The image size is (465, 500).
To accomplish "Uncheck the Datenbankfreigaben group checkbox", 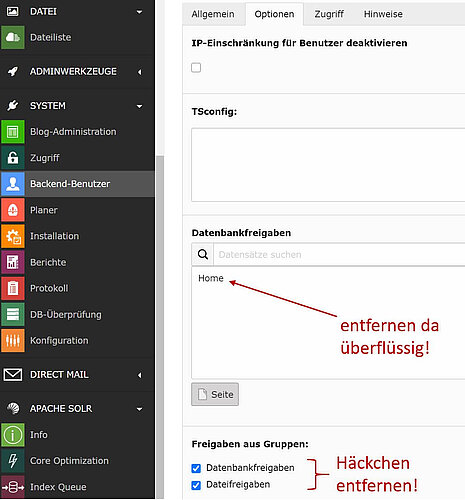I will (x=196, y=468).
